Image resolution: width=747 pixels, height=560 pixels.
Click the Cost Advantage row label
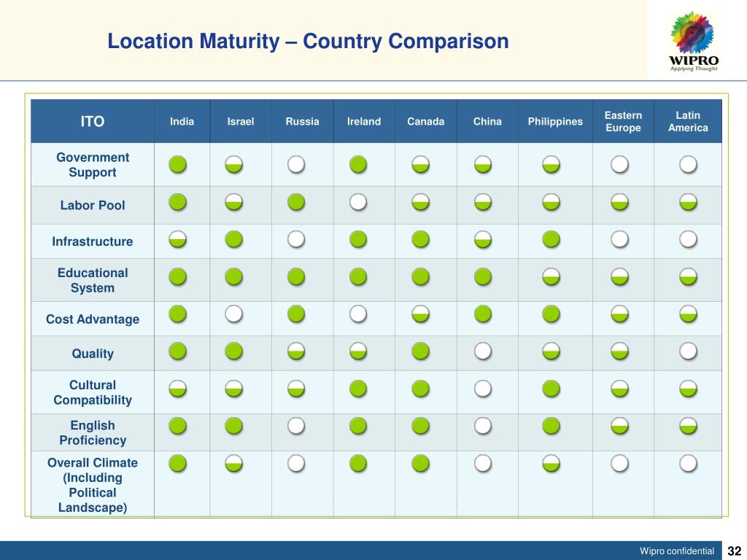coord(93,319)
